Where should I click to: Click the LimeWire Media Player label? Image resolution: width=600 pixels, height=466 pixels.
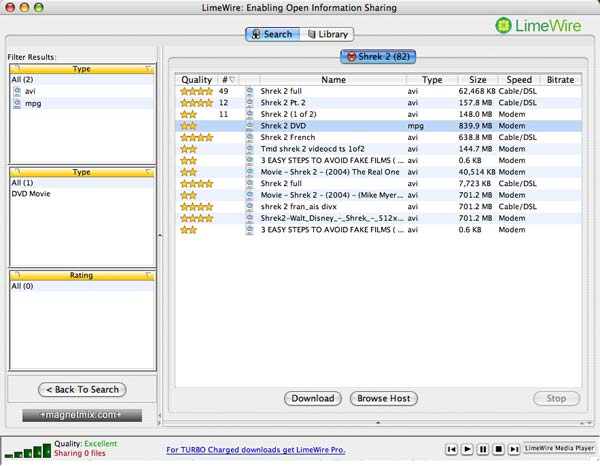[x=559, y=448]
